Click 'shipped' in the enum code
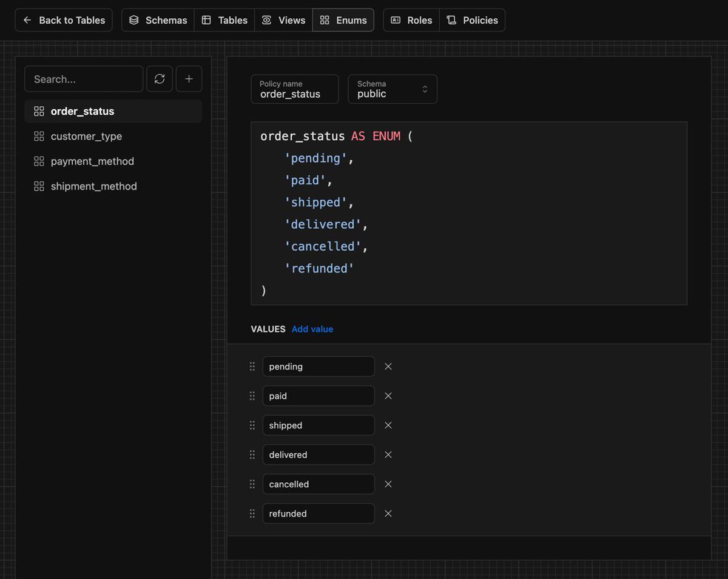This screenshot has height=579, width=728. pos(315,202)
